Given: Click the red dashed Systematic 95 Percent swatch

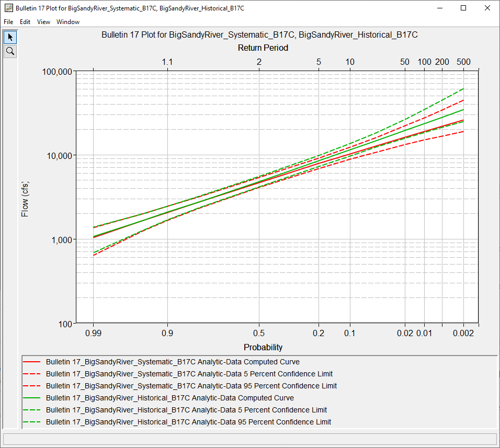Looking at the screenshot, I should click(x=32, y=386).
